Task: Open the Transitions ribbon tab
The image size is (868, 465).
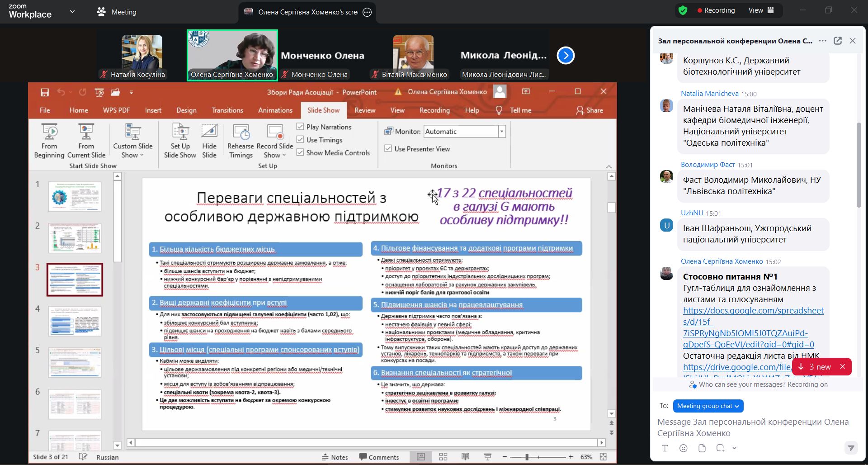Action: coord(227,110)
